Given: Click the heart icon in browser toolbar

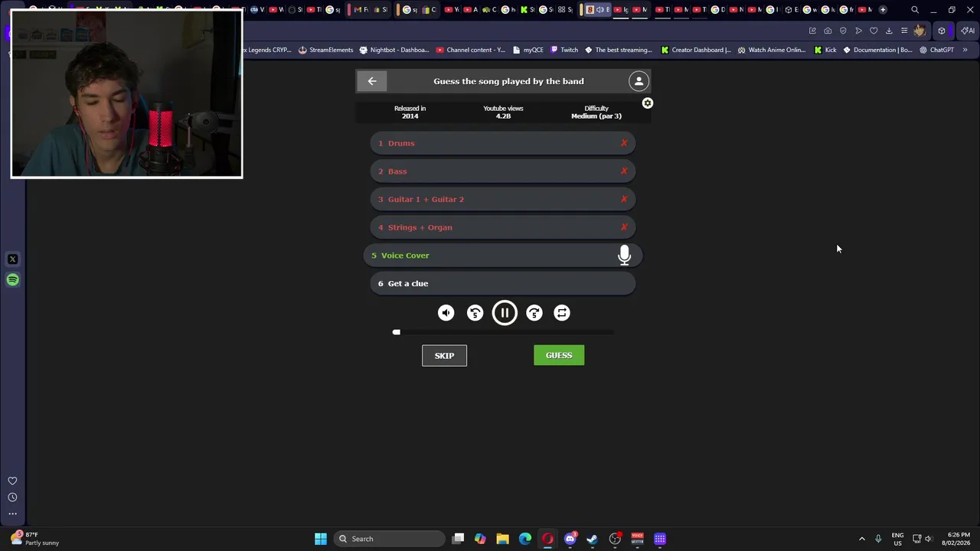Looking at the screenshot, I should (x=874, y=31).
